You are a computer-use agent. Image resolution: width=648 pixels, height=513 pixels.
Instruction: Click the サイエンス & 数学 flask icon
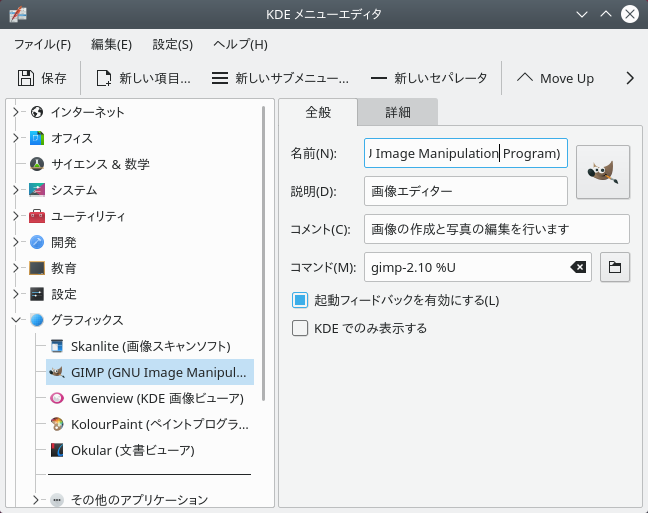[37, 164]
